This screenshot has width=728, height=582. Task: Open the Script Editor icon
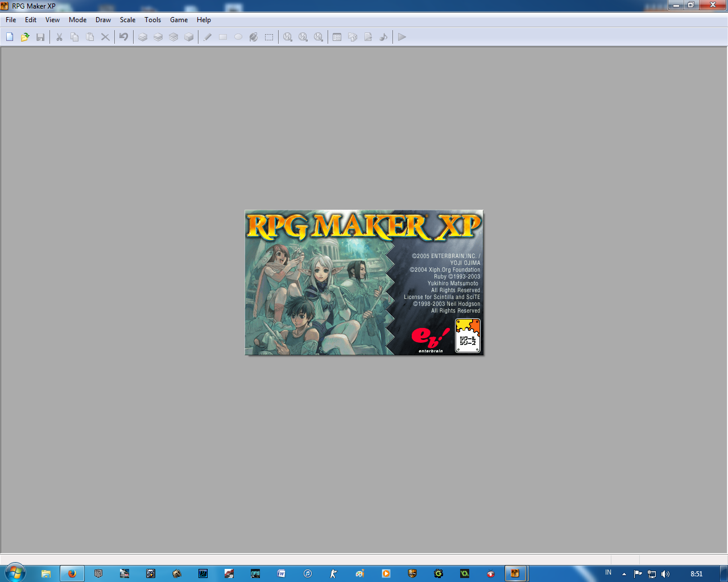(368, 37)
